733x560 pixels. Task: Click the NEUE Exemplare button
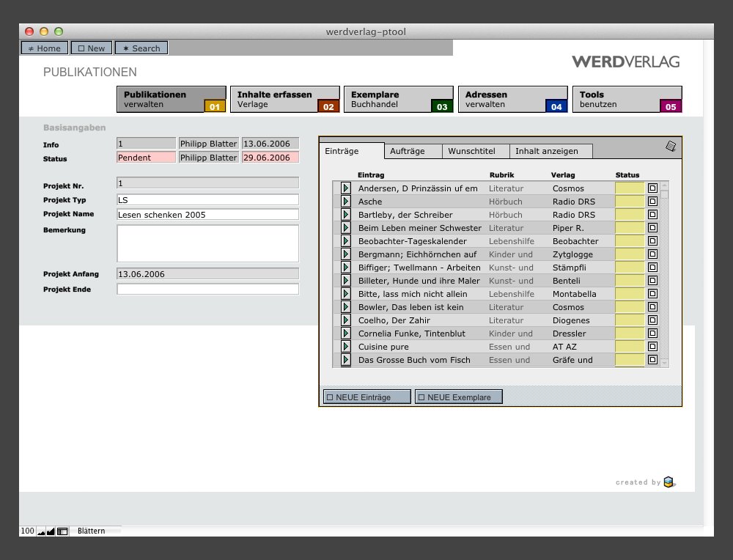click(458, 397)
